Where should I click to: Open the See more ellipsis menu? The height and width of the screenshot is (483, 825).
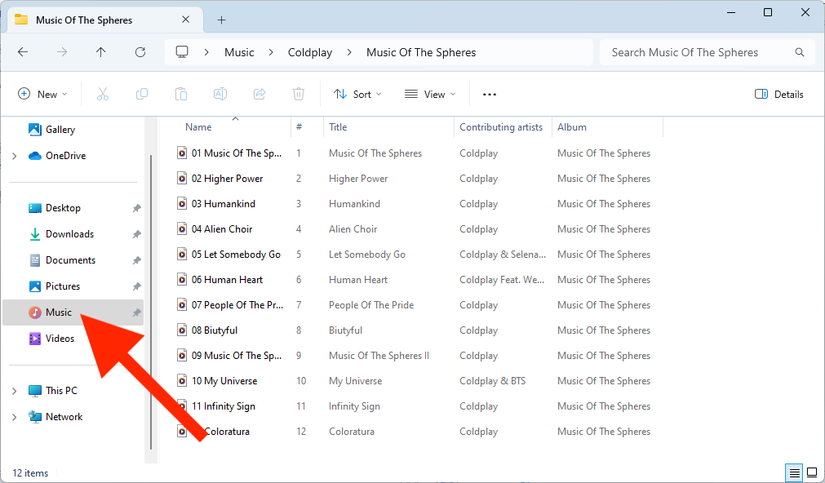pyautogui.click(x=489, y=94)
